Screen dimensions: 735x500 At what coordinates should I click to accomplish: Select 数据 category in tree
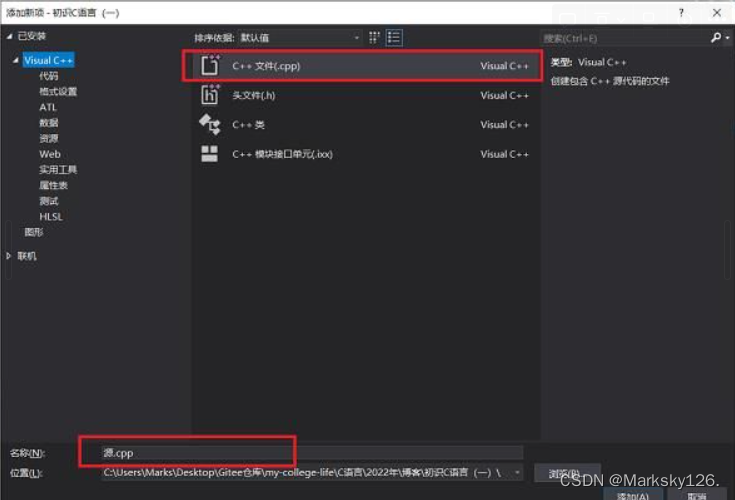click(49, 123)
